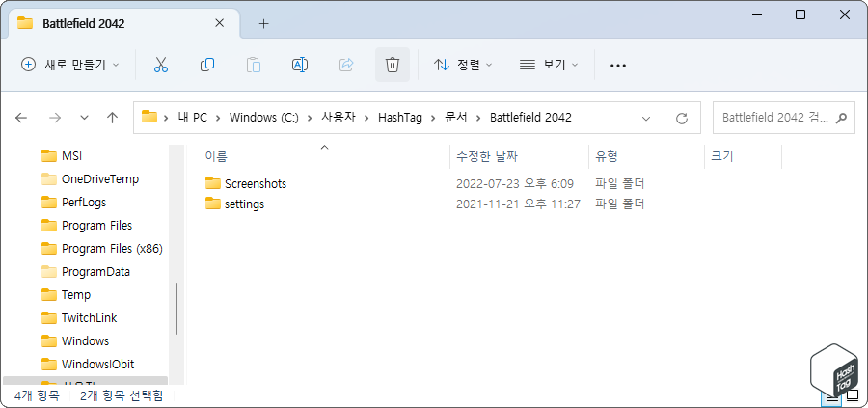The width and height of the screenshot is (868, 408).
Task: Select ProgramData in navigation tree
Action: 95,272
